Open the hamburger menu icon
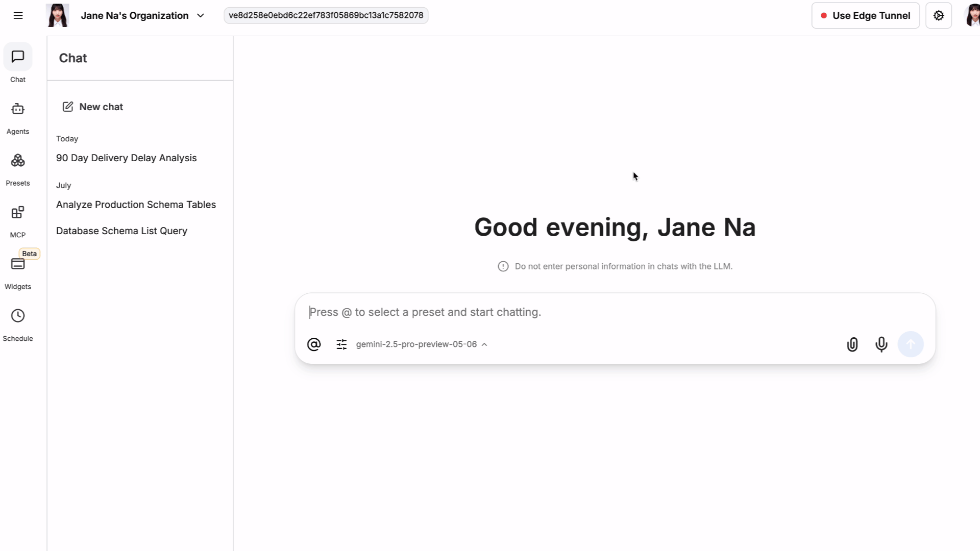The width and height of the screenshot is (980, 551). click(18, 15)
